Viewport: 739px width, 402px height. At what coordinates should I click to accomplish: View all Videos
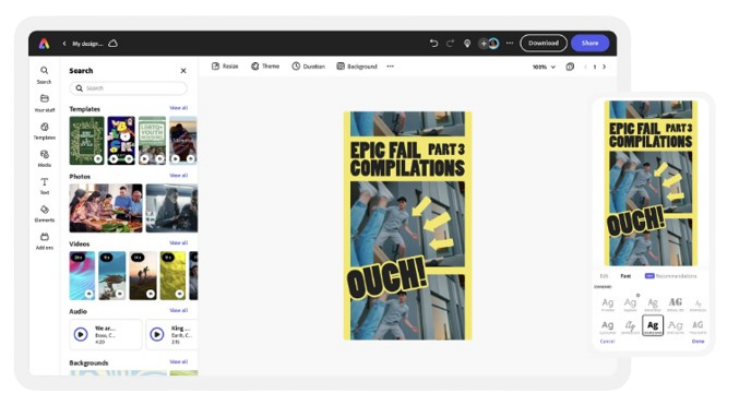point(179,243)
